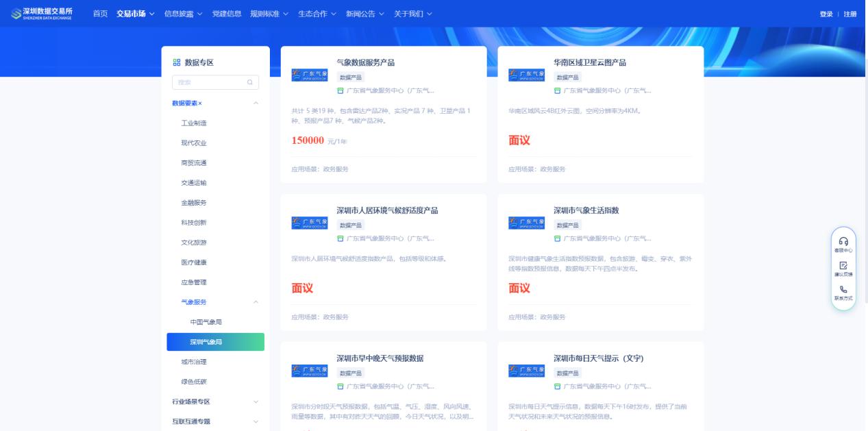
Task: Open the 华南区域卫星云图产品 title
Action: point(590,62)
